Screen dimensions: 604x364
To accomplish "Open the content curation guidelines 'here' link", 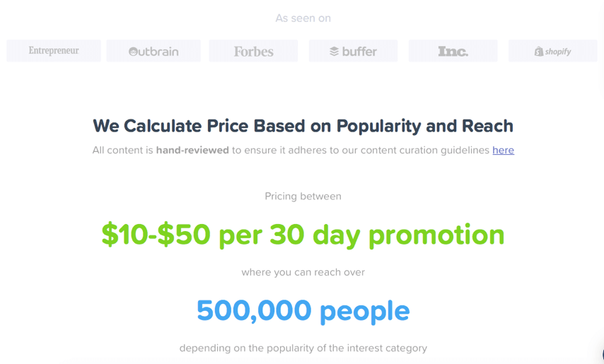I will point(503,150).
